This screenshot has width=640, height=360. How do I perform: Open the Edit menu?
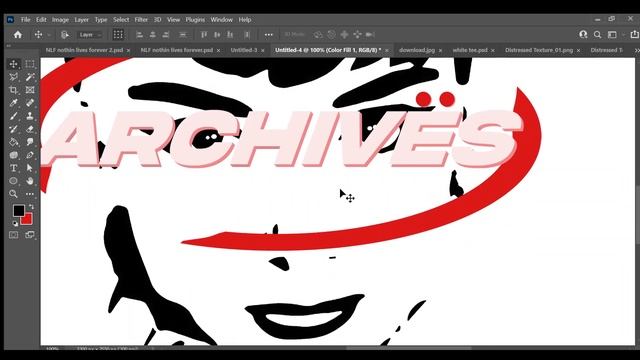[x=41, y=20]
